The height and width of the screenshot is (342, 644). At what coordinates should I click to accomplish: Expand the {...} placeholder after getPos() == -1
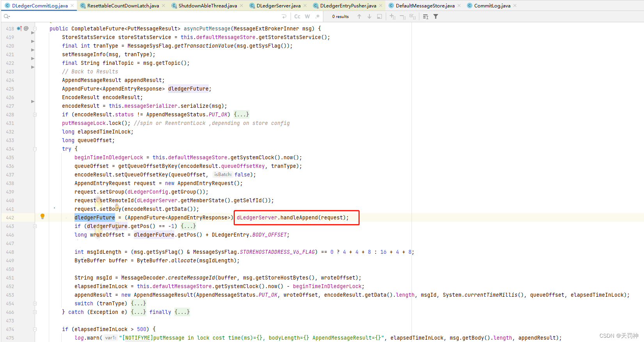[188, 226]
